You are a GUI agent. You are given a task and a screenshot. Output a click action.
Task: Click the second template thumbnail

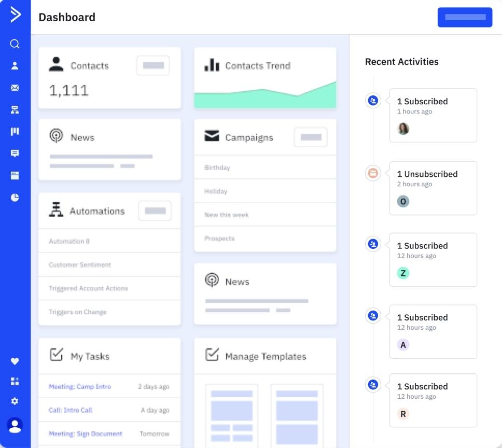tap(297, 416)
